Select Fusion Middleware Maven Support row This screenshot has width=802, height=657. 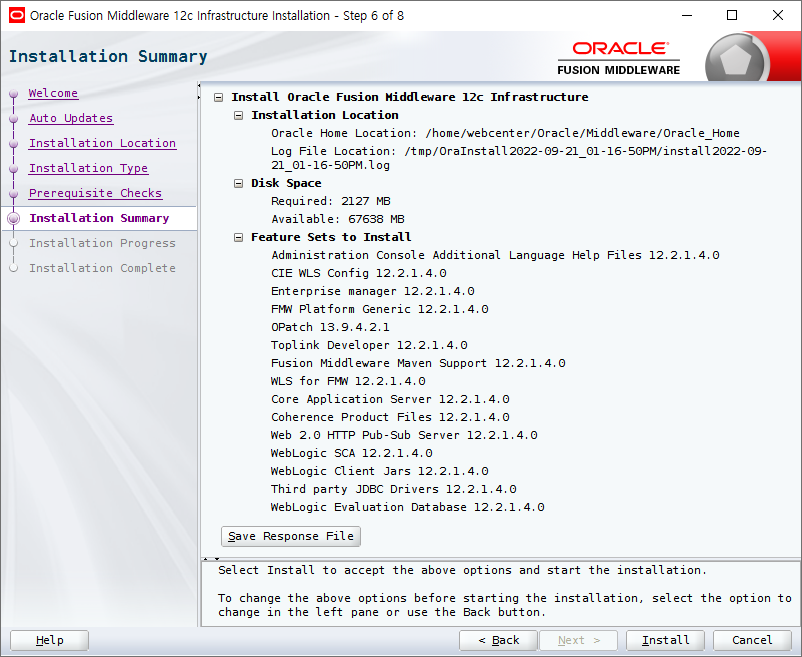pos(418,364)
